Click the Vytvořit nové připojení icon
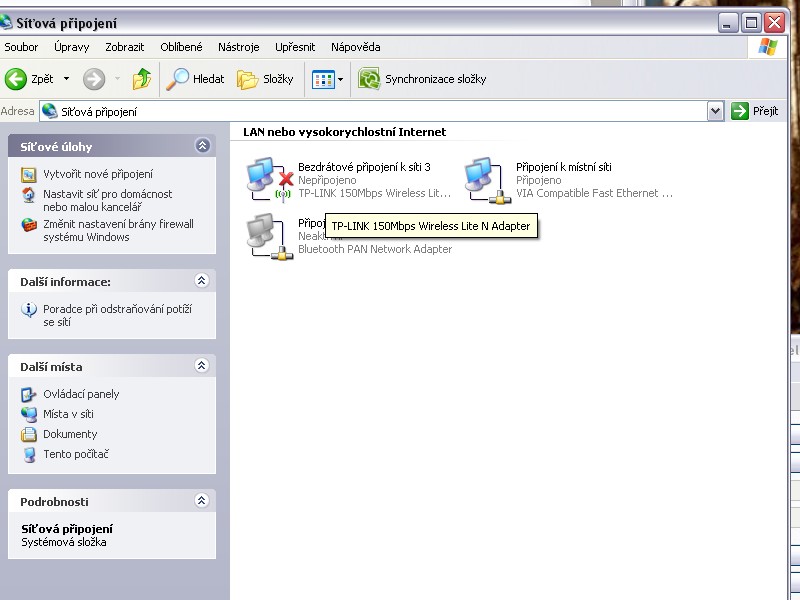Viewport: 800px width, 600px height. 29,174
